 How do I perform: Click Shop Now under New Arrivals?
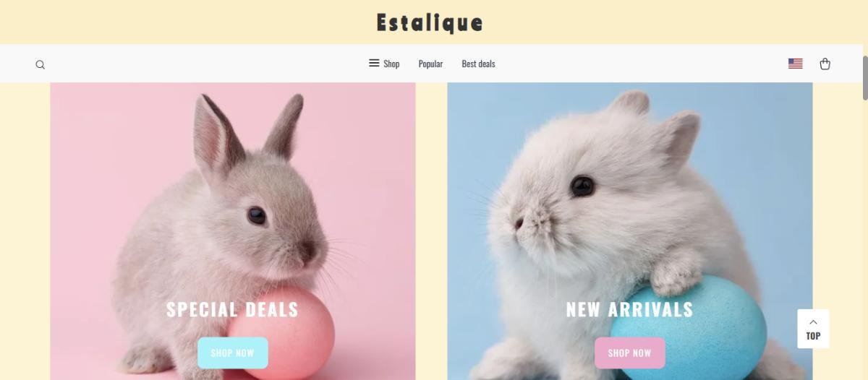tap(629, 353)
